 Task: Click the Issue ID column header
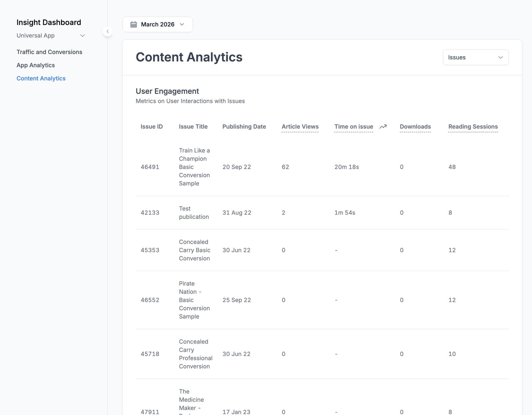point(152,127)
